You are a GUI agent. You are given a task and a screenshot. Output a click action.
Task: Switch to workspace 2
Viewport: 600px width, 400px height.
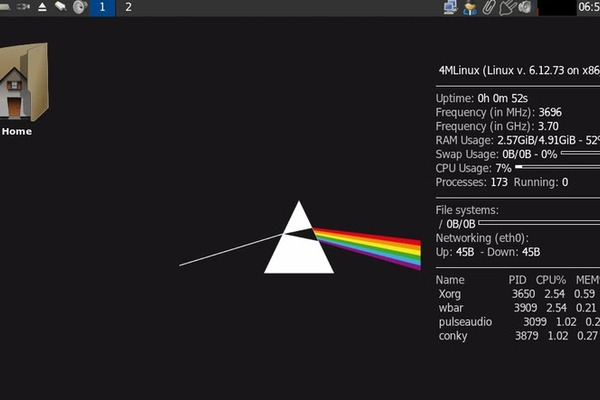129,7
